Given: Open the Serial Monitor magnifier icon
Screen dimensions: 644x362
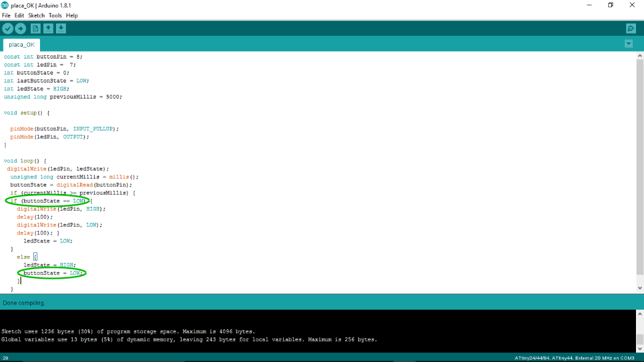Looking at the screenshot, I should tap(631, 28).
